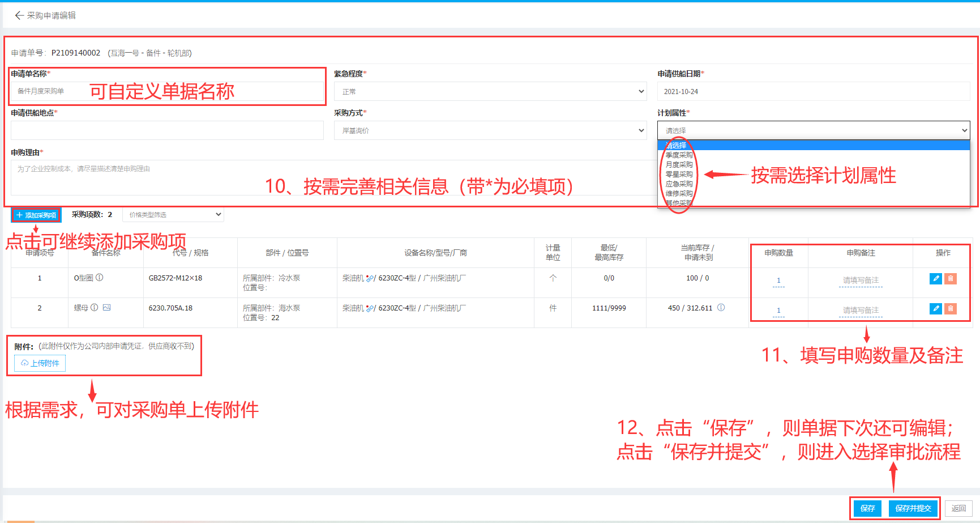Delete the O型圈 purchase item
The width and height of the screenshot is (980, 523).
click(x=951, y=279)
